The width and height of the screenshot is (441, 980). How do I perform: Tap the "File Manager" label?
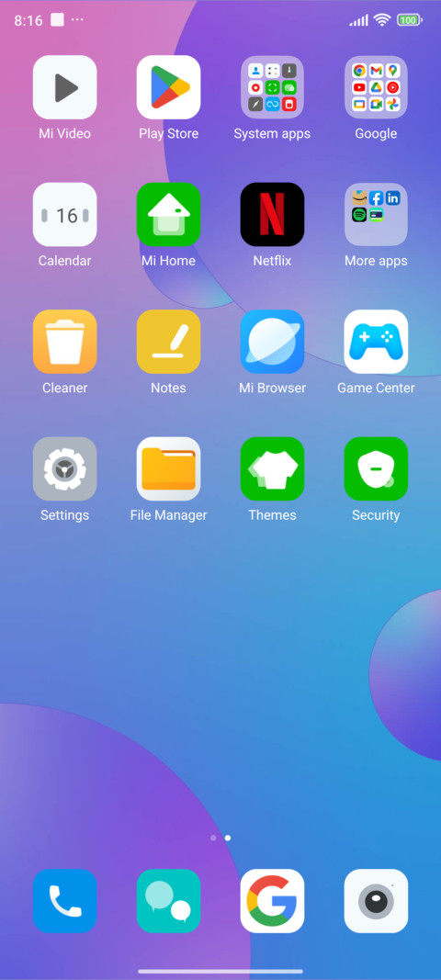tap(168, 515)
